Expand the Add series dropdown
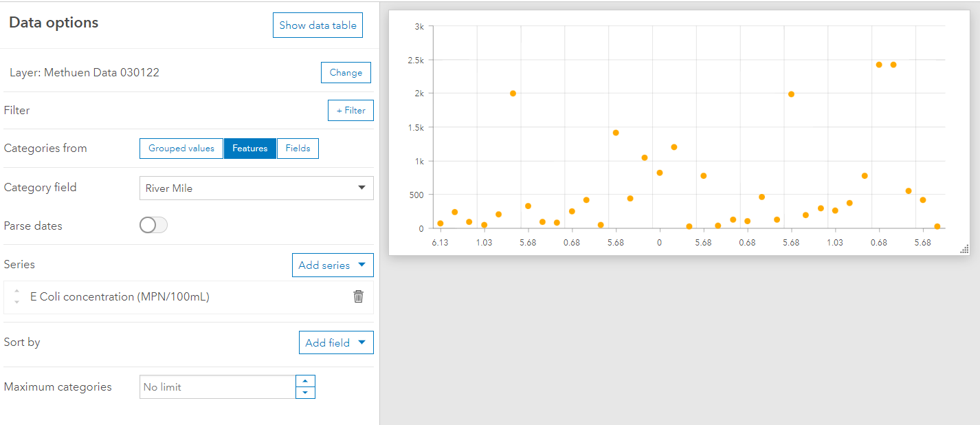The image size is (980, 425). pyautogui.click(x=333, y=265)
